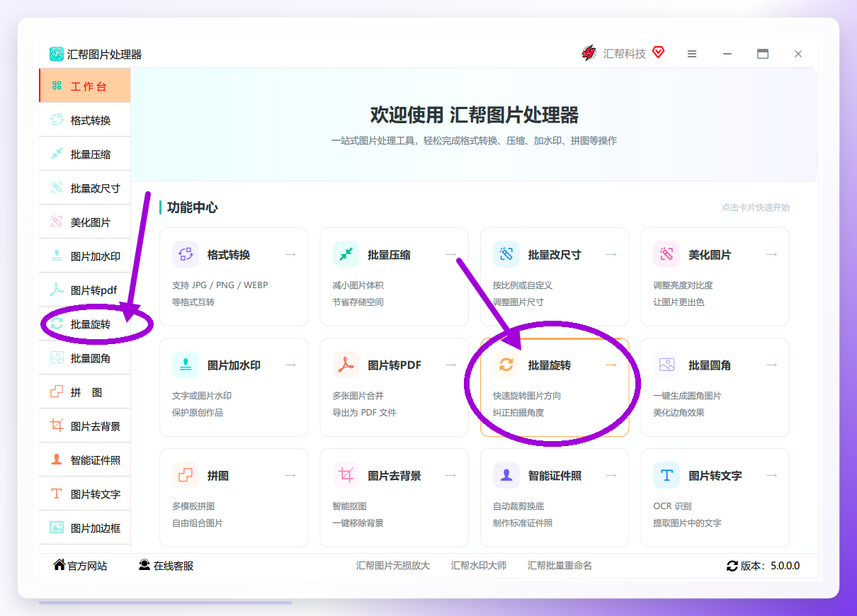
Task: Open the 汇帮批量重命名 link
Action: coord(560,566)
